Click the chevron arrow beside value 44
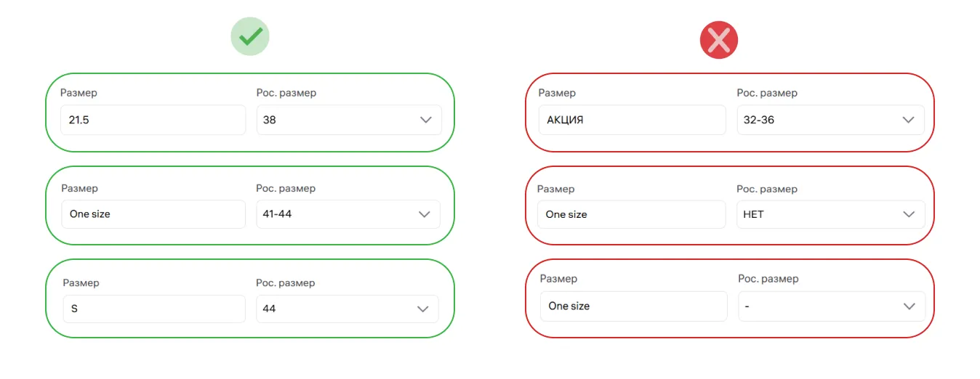The image size is (980, 379). (423, 309)
